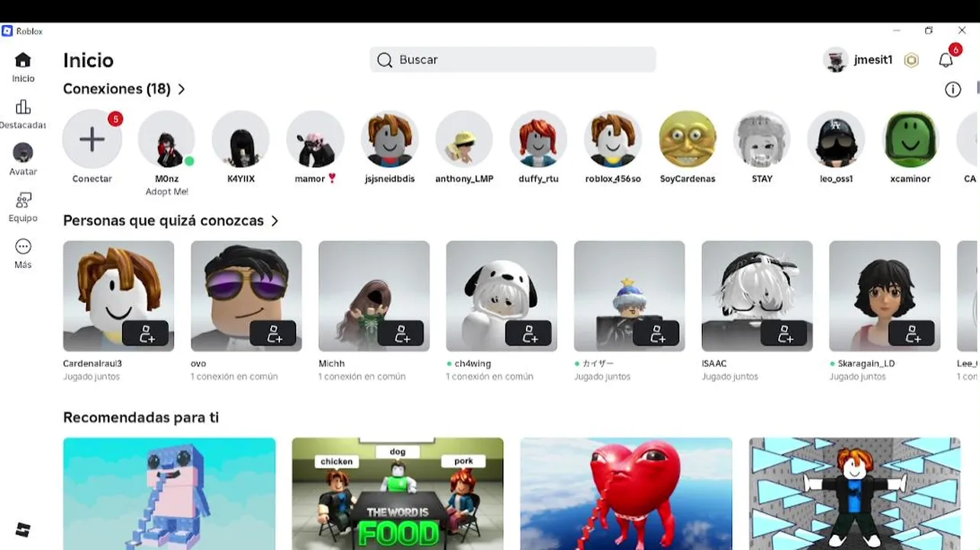Open STAY connection avatar

point(762,139)
